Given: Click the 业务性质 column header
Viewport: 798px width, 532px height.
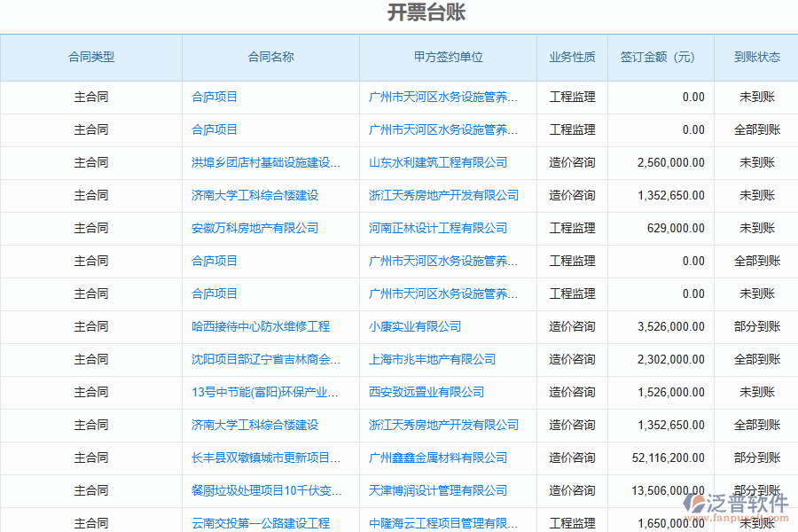Looking at the screenshot, I should (572, 57).
